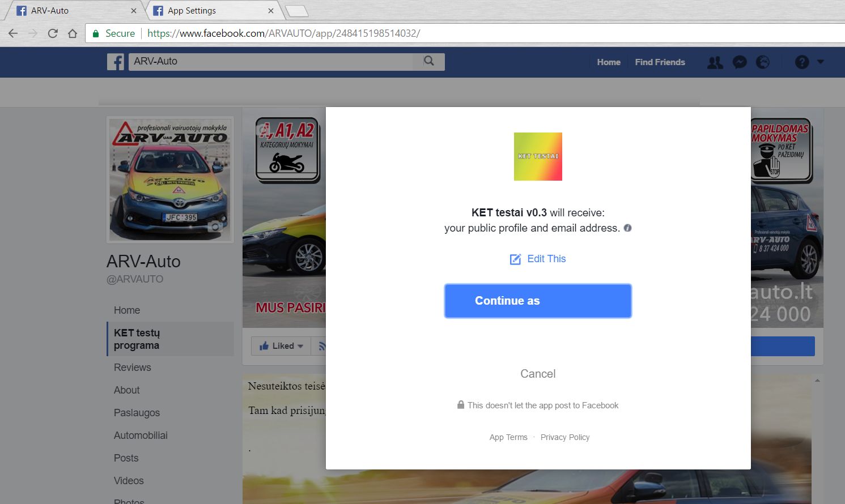
Task: Click the browser Forward arrow
Action: click(x=33, y=33)
